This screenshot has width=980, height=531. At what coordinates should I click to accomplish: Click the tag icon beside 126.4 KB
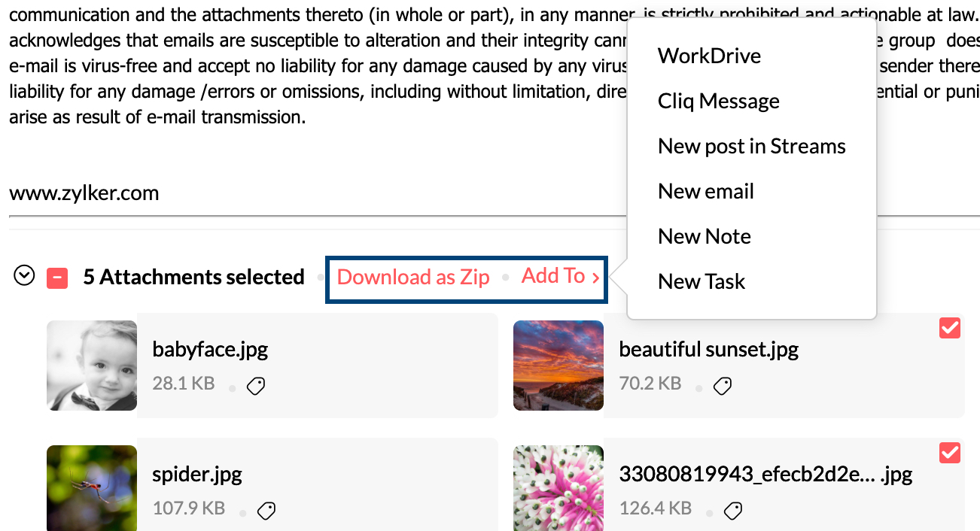tap(733, 511)
